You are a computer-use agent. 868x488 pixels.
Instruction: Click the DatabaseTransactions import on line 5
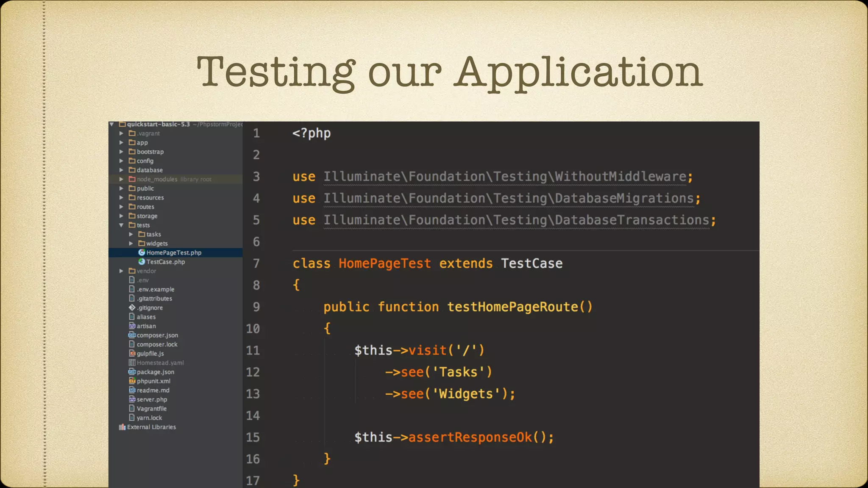[516, 220]
